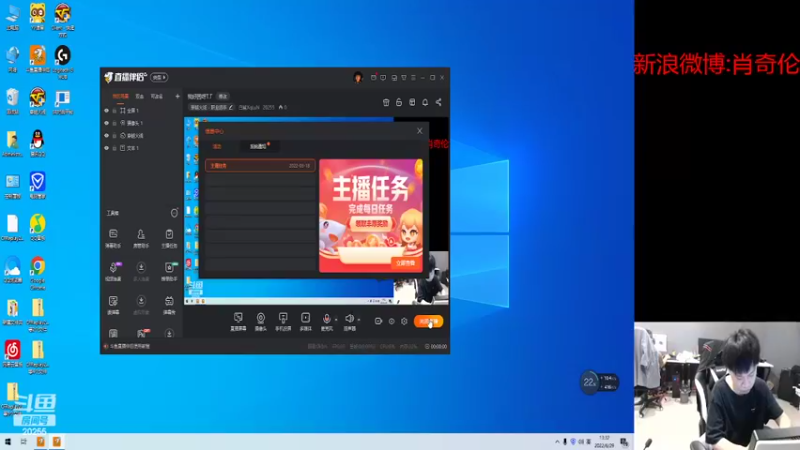The width and height of the screenshot is (800, 450).
Task: Open Google Chrome on the desktop
Action: click(38, 272)
